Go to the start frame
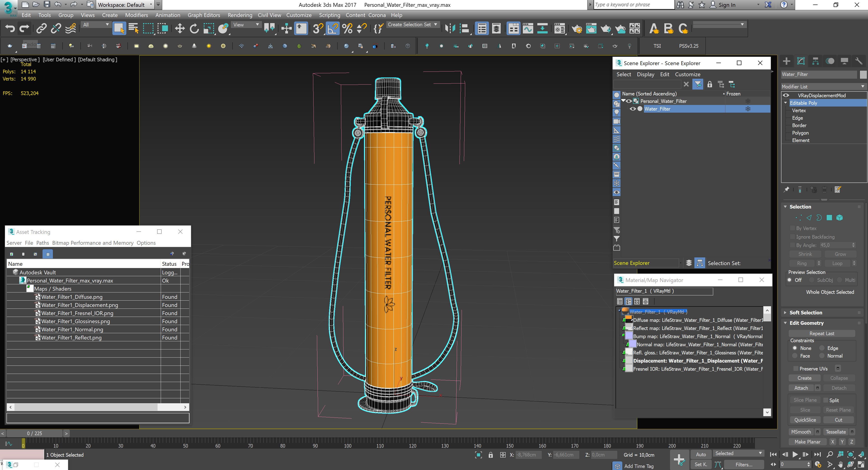The width and height of the screenshot is (868, 470). coord(773,454)
